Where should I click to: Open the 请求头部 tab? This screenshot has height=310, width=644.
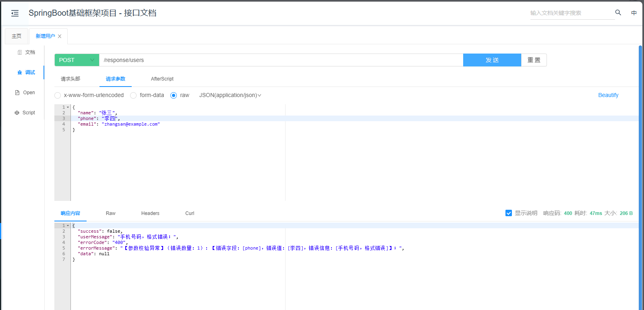(x=70, y=79)
